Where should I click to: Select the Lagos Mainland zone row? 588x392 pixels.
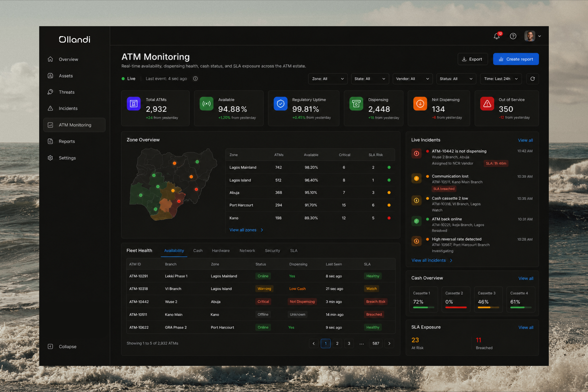coord(310,167)
